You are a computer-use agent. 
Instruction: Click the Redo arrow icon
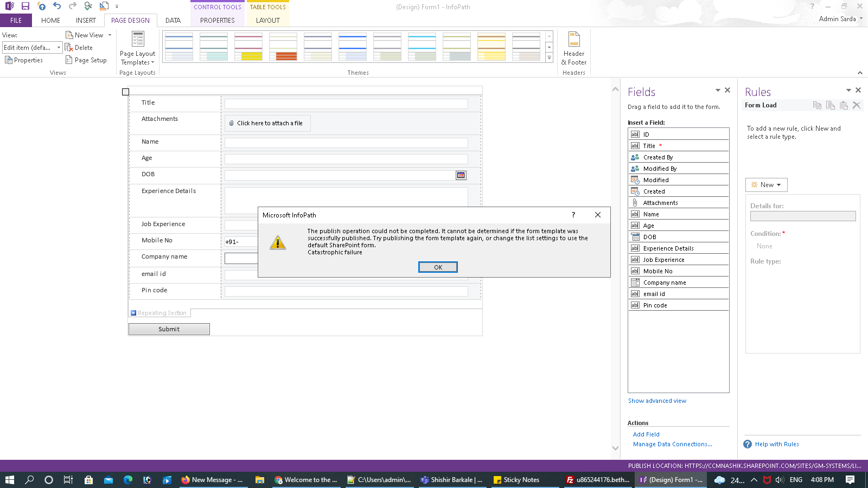coord(72,6)
